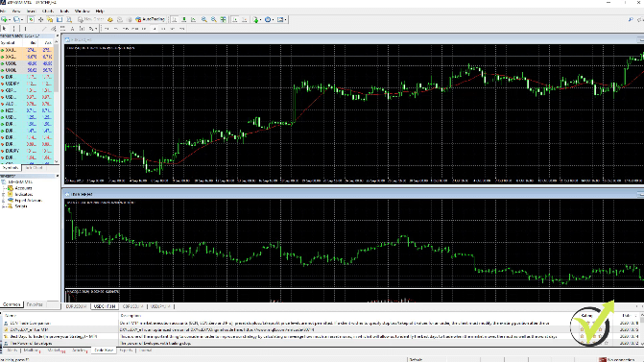Switch chart to candlesticks view
644x362 pixels.
point(183,19)
